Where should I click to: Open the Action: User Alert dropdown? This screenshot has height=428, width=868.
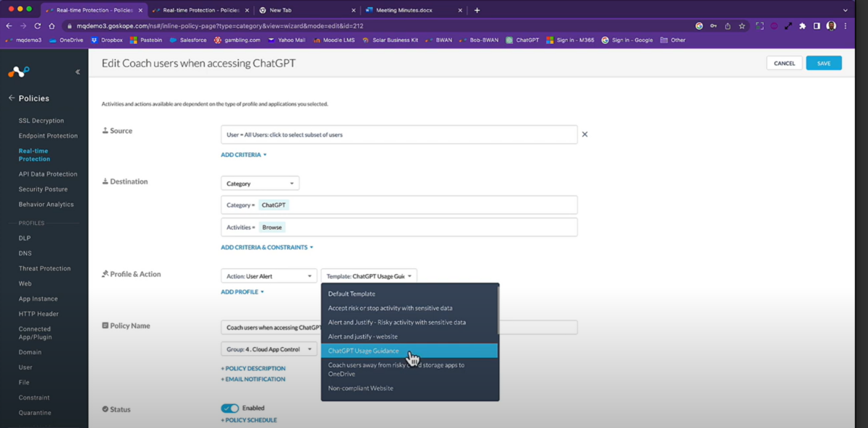tap(268, 275)
